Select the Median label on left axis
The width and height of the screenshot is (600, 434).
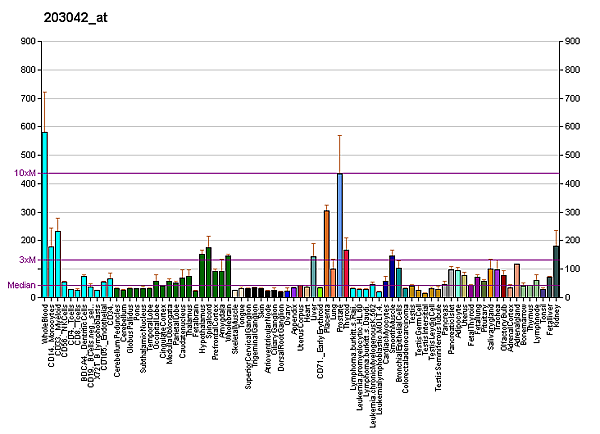click(22, 285)
